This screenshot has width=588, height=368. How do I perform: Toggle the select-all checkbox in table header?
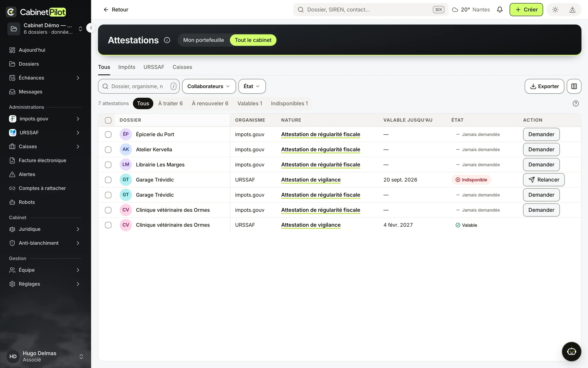pyautogui.click(x=108, y=120)
